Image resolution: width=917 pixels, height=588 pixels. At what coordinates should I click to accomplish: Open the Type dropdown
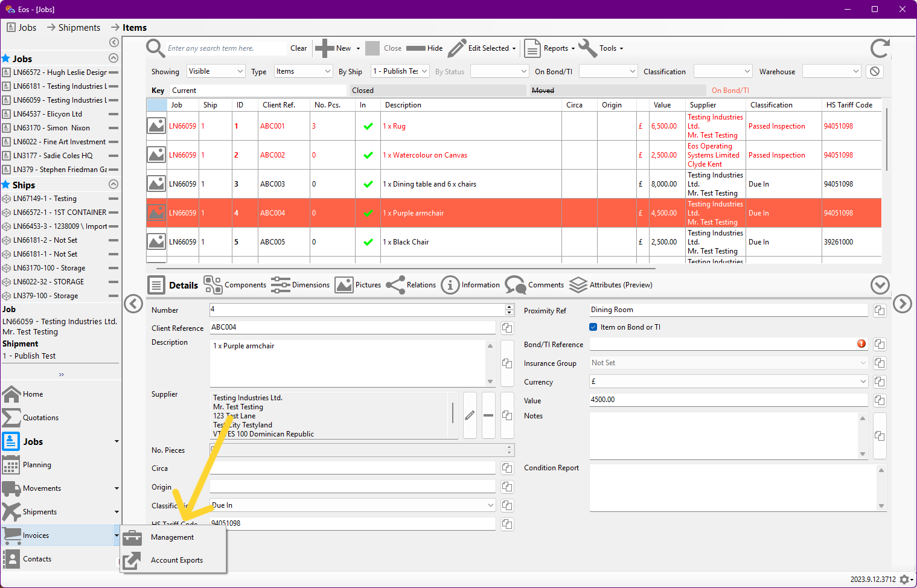click(x=304, y=71)
